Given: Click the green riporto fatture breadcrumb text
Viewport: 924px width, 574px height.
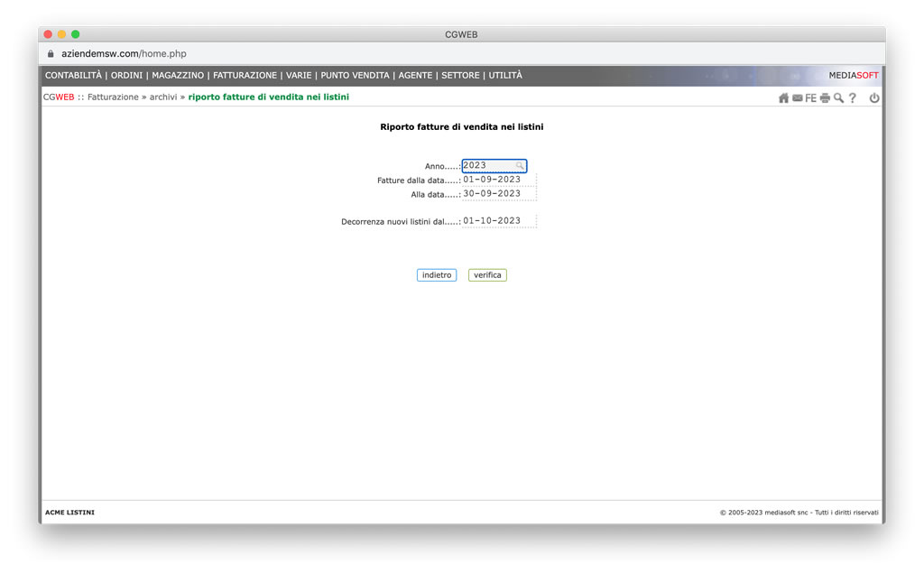Looking at the screenshot, I should (269, 97).
